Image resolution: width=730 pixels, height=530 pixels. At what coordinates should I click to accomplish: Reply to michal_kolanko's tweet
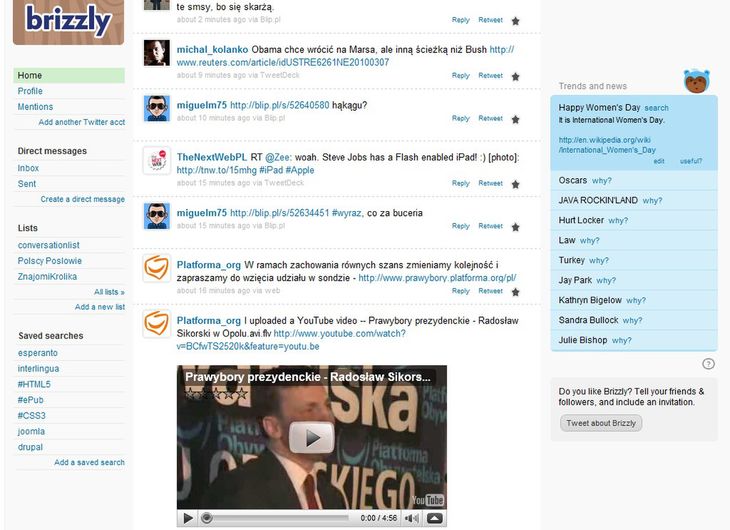(x=460, y=75)
